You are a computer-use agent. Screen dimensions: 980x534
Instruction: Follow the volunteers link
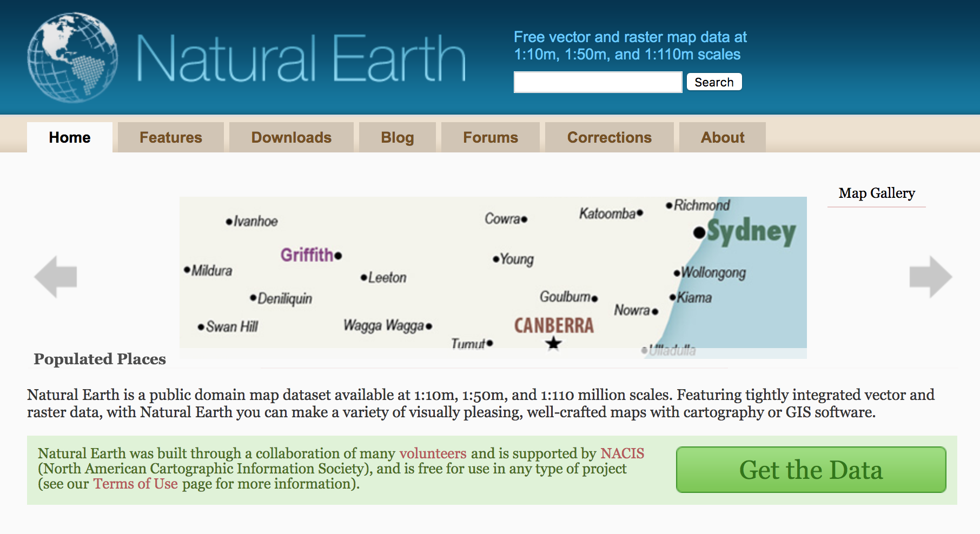pyautogui.click(x=433, y=453)
